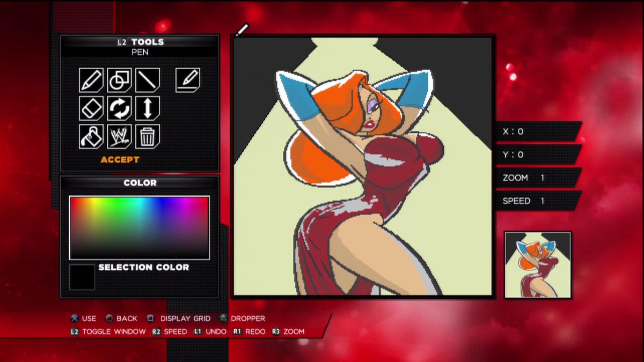This screenshot has height=362, width=644.
Task: Click the SPEED 1 value bar
Action: coord(538,201)
